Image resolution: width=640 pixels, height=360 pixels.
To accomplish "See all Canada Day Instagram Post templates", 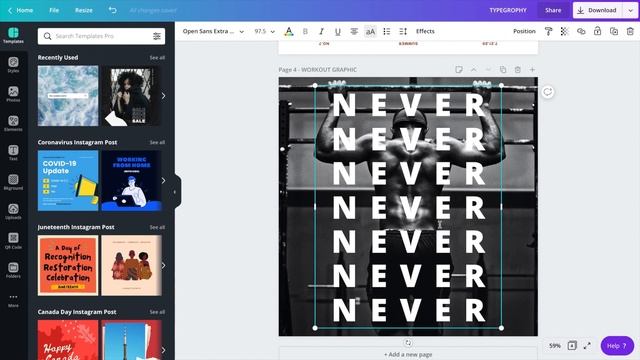I will coord(157,312).
